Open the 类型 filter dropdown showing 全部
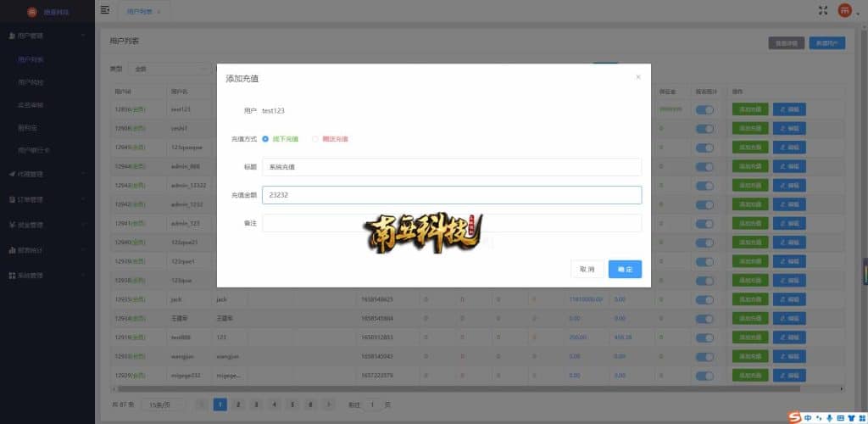Image resolution: width=868 pixels, height=424 pixels. tap(169, 70)
